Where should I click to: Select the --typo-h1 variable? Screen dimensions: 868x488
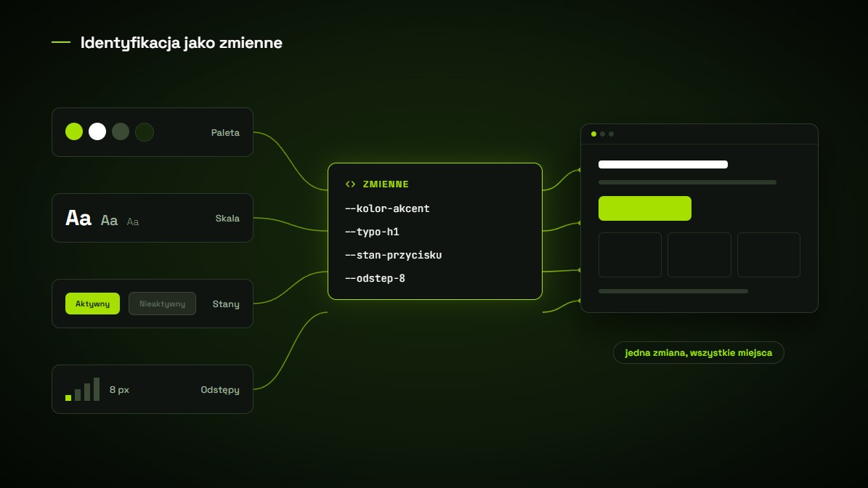(x=372, y=232)
